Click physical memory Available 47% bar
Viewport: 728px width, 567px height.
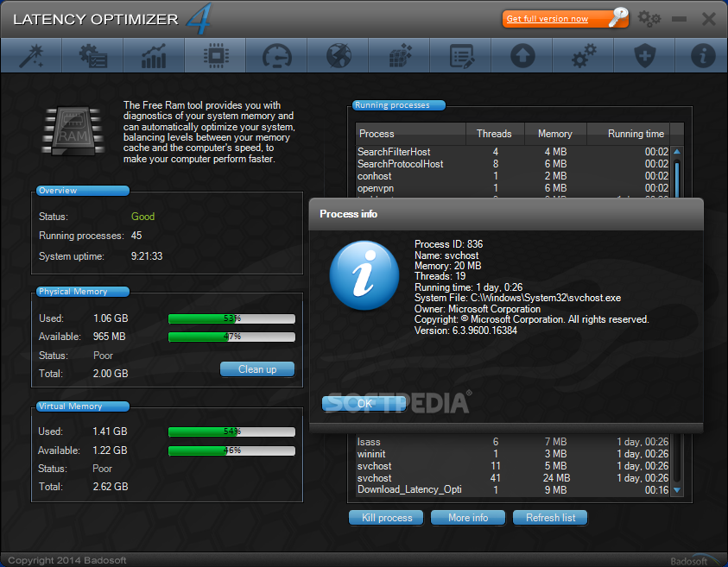pyautogui.click(x=231, y=337)
